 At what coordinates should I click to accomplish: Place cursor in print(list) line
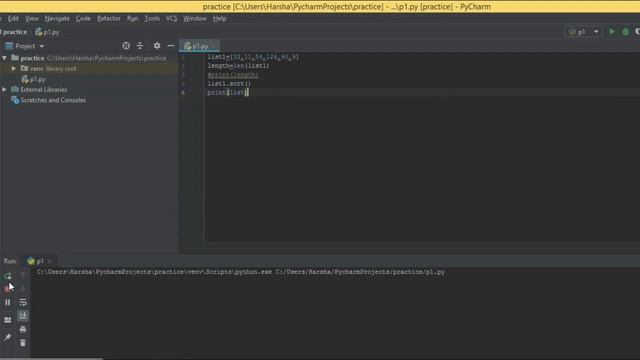[228, 93]
